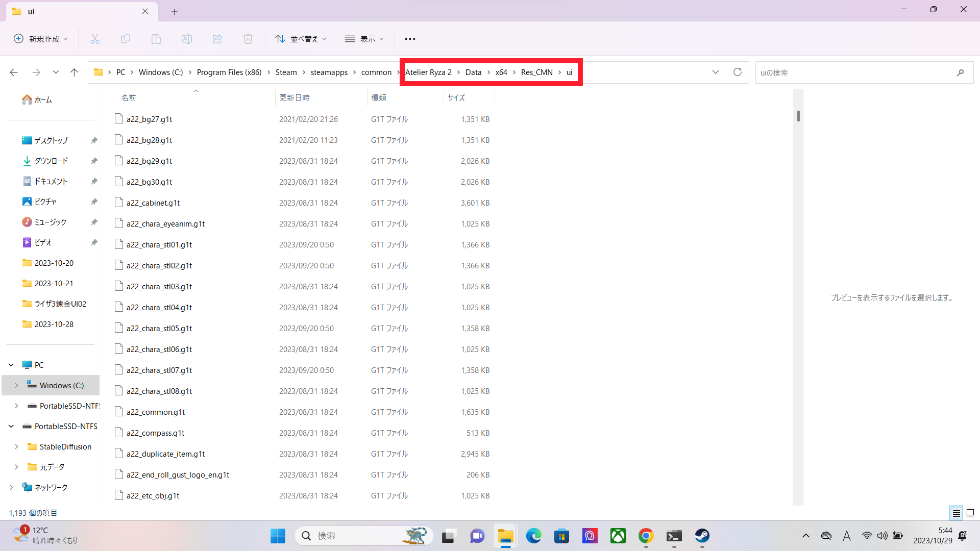Image resolution: width=980 pixels, height=551 pixels.
Task: Click the Program Files (x86) breadcrumb
Action: click(229, 72)
